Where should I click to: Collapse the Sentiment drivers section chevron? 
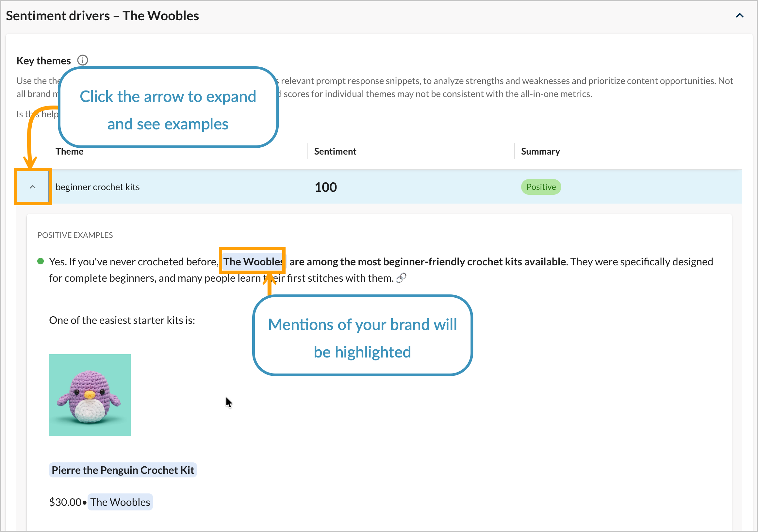point(739,15)
